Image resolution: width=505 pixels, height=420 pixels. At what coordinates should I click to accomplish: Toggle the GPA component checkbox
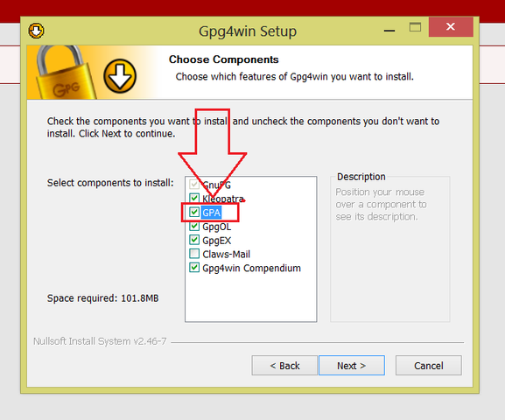pos(194,212)
